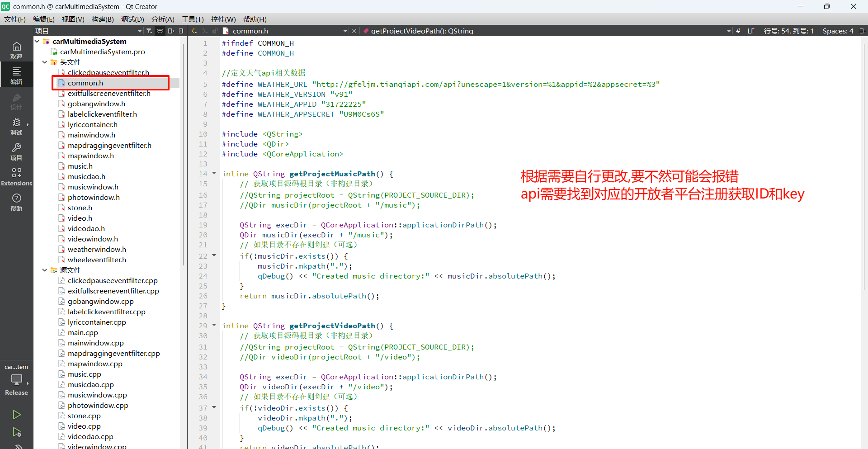
Task: Open the 视图(V) menu
Action: (x=73, y=19)
